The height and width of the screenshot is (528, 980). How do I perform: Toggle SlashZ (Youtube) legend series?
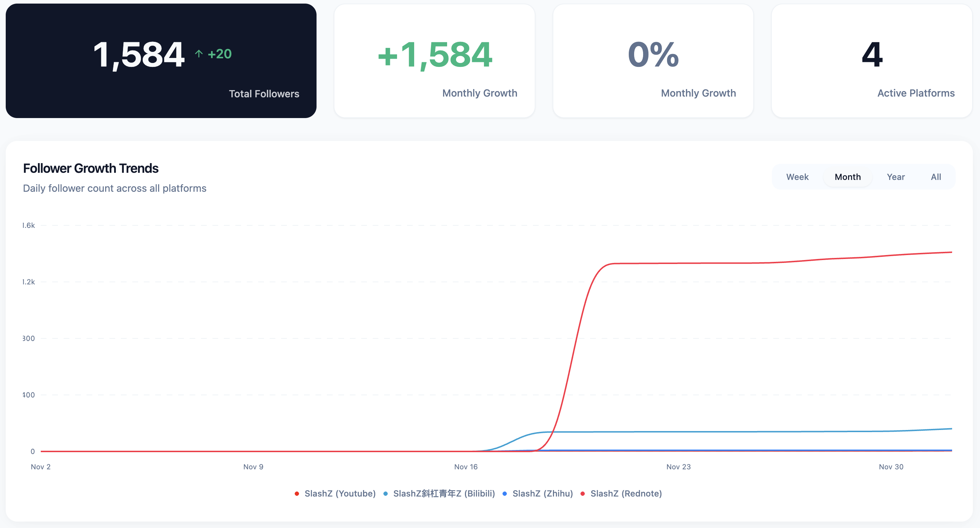pyautogui.click(x=340, y=493)
